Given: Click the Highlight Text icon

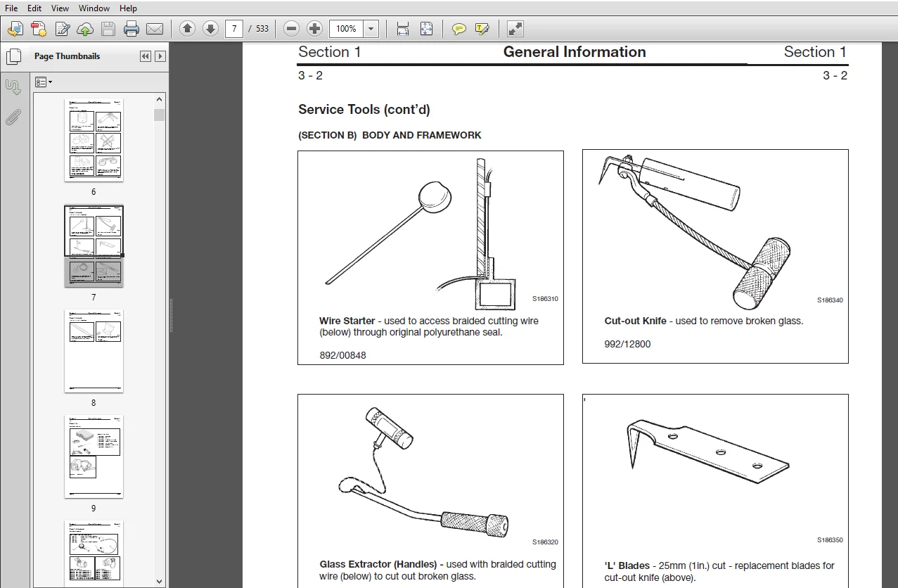Looking at the screenshot, I should [x=482, y=29].
